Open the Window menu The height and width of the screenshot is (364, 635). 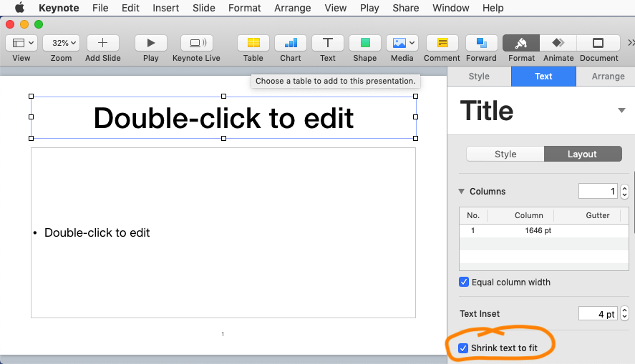point(451,8)
